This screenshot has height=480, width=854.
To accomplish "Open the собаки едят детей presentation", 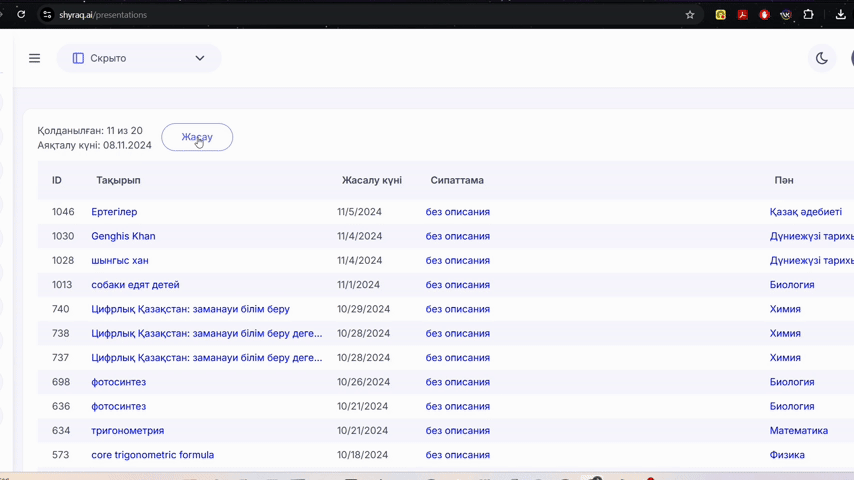I will (x=135, y=285).
